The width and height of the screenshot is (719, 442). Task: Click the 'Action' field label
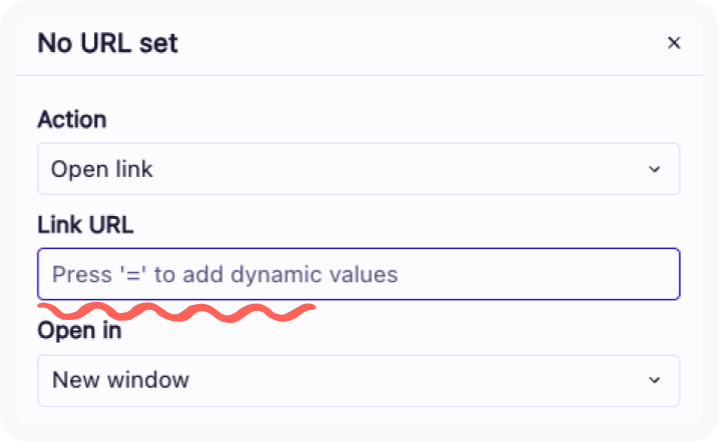click(x=72, y=120)
